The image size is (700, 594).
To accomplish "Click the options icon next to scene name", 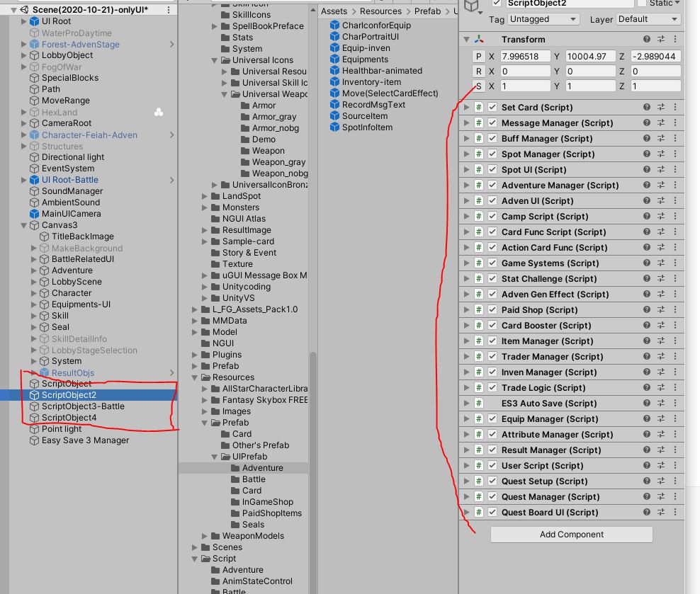I will tap(168, 8).
